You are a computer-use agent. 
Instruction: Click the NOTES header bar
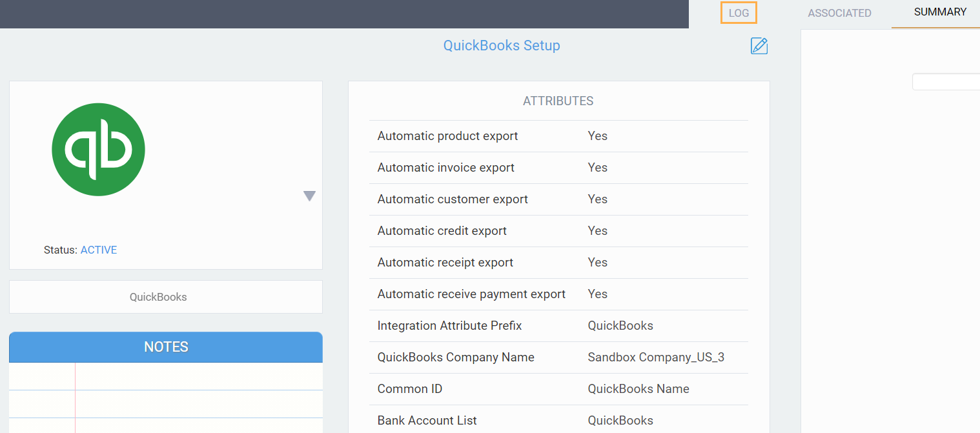[166, 347]
